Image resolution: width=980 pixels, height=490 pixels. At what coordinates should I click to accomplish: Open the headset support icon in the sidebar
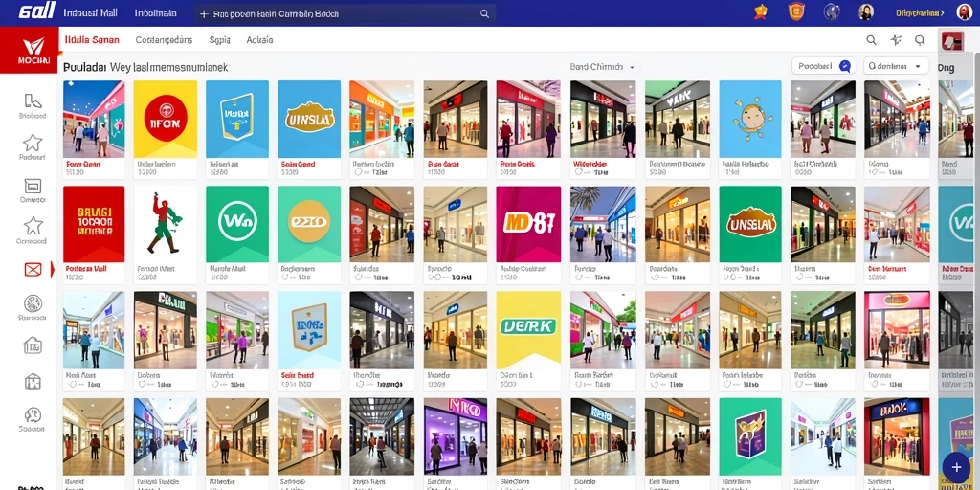point(33,415)
